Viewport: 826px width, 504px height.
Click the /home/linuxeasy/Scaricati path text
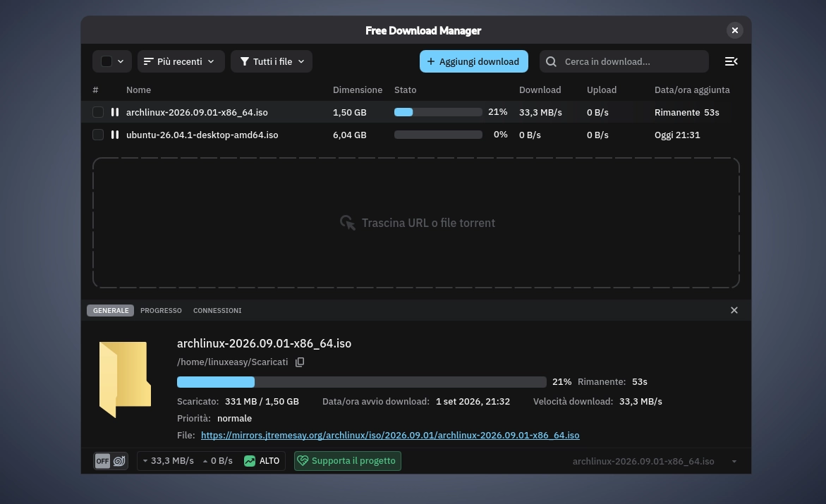(x=232, y=362)
